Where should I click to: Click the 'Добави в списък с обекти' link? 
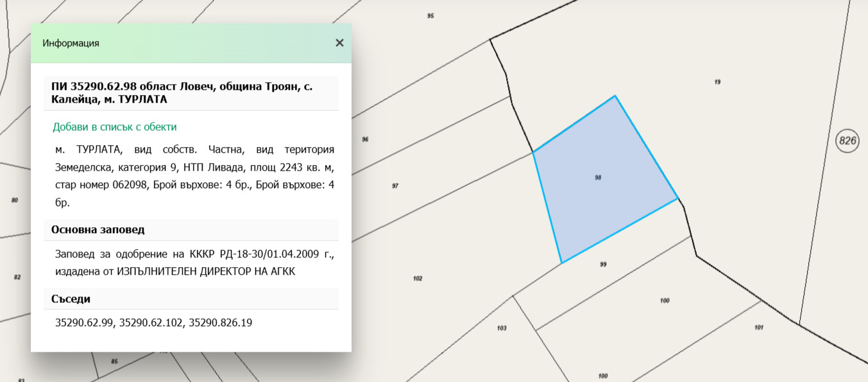115,127
